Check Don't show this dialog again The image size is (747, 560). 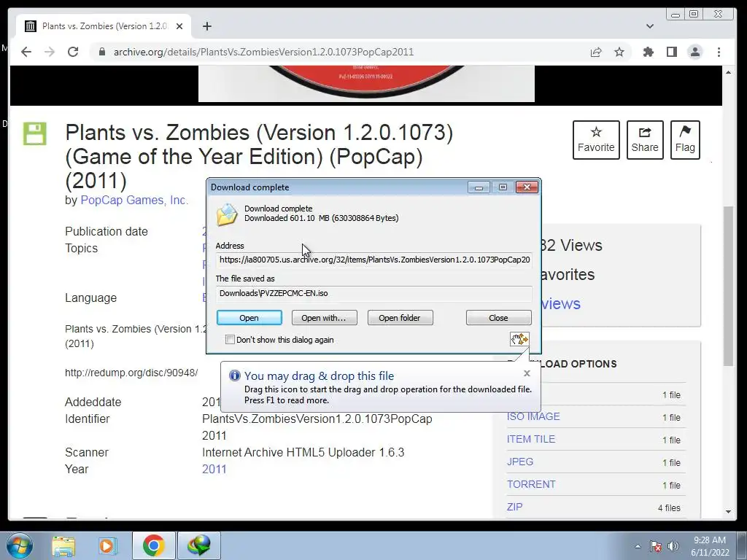pos(230,340)
